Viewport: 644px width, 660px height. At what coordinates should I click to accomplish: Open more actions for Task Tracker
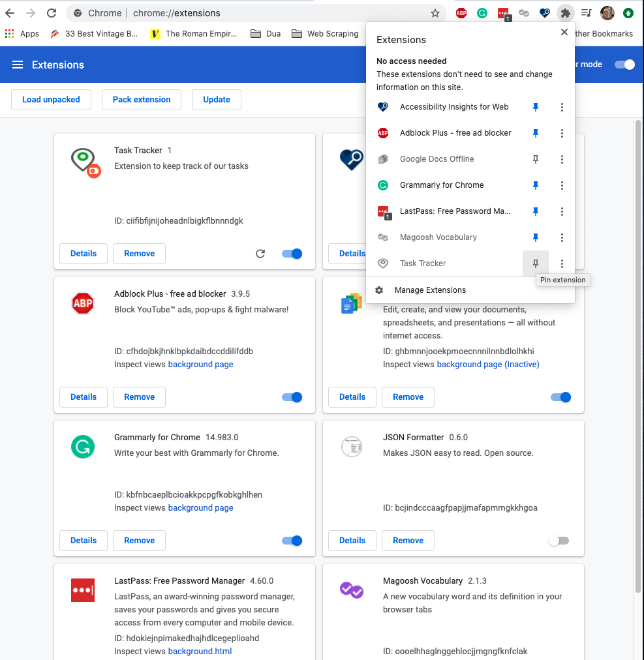coord(562,263)
